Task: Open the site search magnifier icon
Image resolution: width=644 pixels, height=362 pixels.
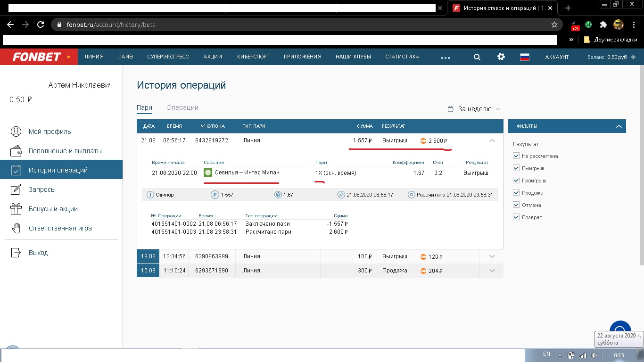Action: pyautogui.click(x=477, y=57)
